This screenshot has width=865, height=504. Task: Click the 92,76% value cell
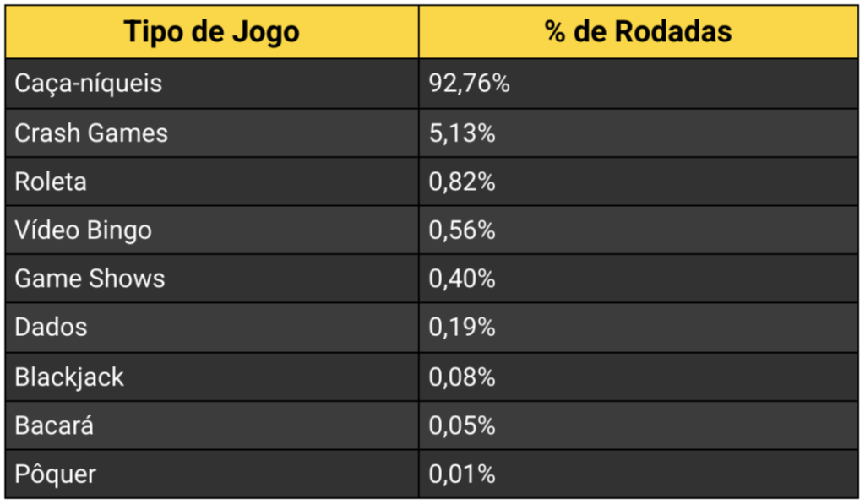(x=469, y=84)
